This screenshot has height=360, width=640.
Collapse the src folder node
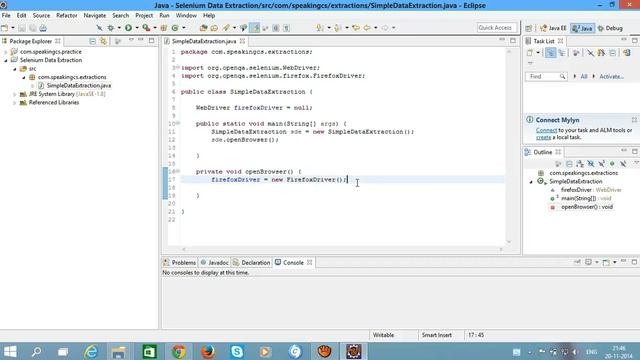pos(15,69)
